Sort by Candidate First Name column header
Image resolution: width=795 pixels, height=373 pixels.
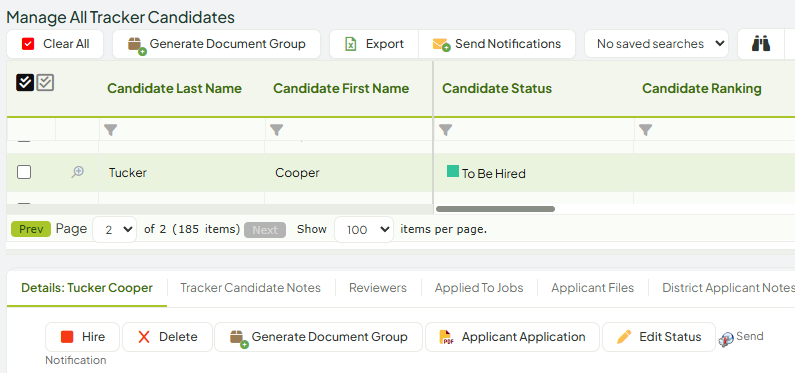pos(341,89)
